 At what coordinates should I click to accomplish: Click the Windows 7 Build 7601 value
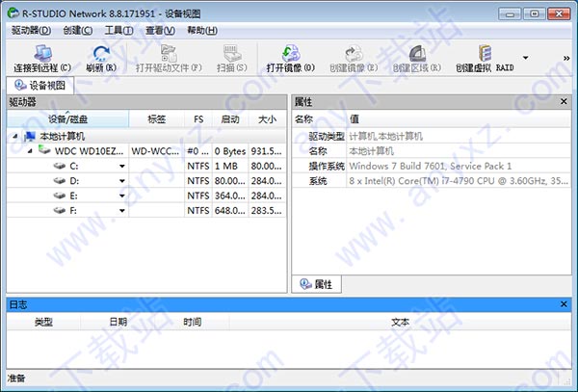pos(430,167)
